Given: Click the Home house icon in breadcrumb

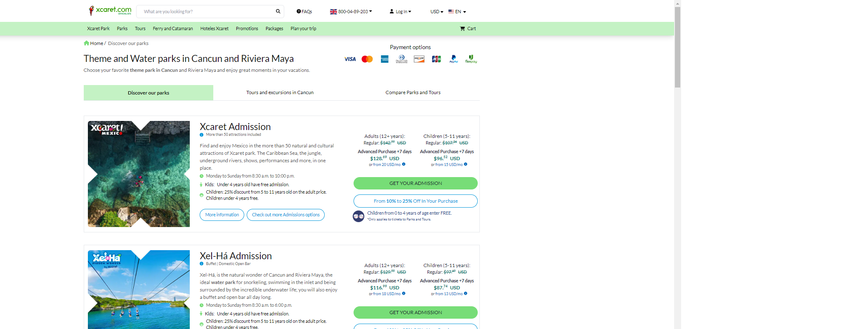Looking at the screenshot, I should click(x=86, y=43).
